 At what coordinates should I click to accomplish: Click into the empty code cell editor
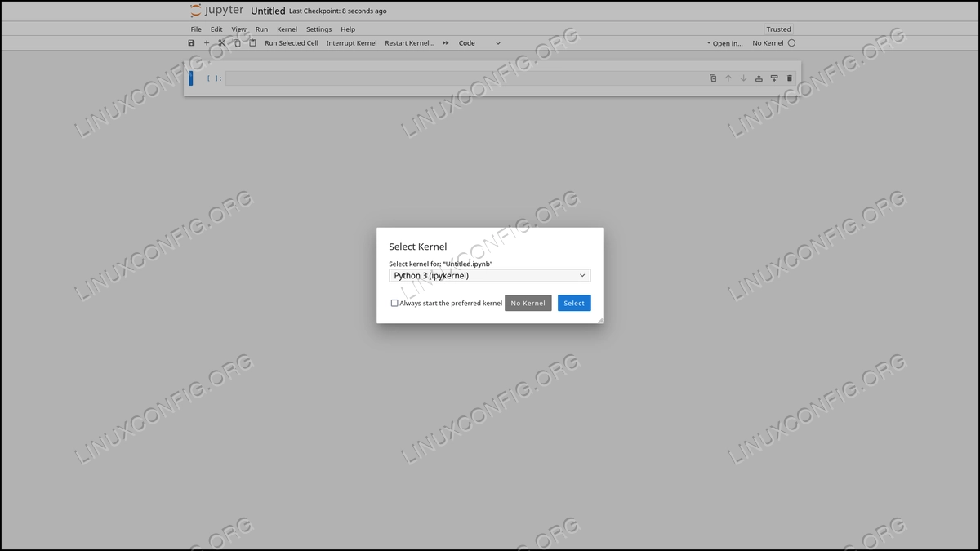(x=465, y=78)
